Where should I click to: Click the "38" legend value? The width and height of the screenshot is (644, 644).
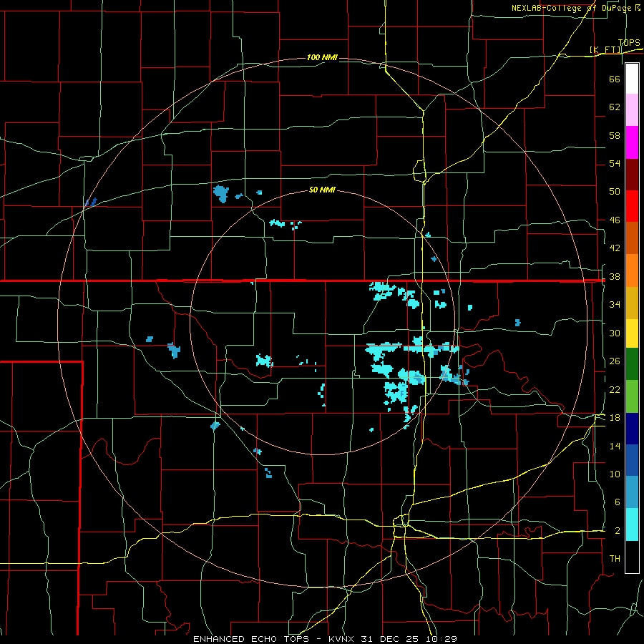click(x=615, y=277)
